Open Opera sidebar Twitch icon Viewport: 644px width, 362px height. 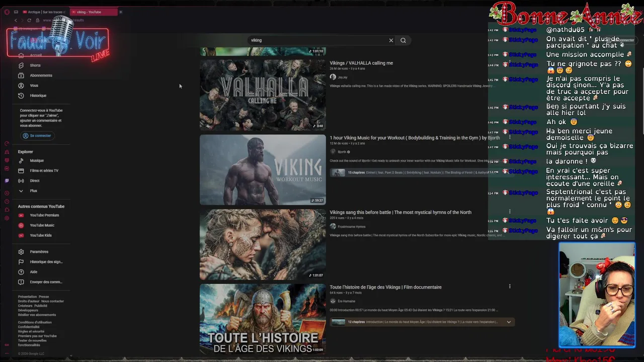[x=7, y=180]
